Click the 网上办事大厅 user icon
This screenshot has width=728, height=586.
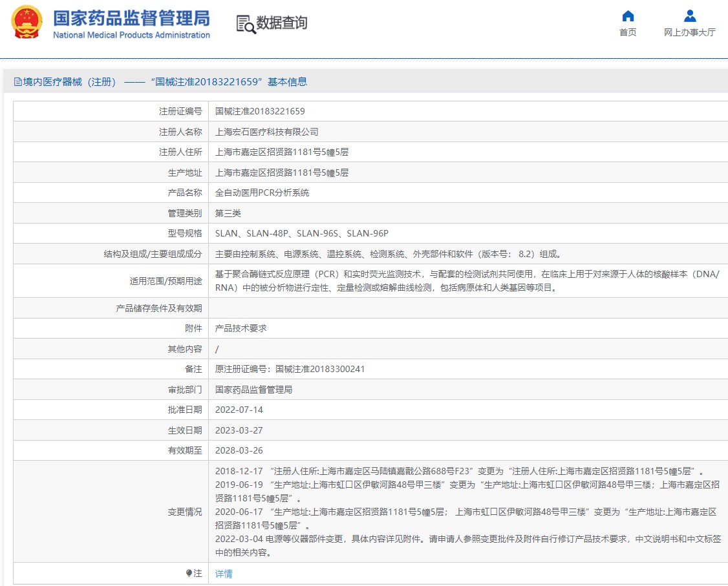click(x=690, y=16)
